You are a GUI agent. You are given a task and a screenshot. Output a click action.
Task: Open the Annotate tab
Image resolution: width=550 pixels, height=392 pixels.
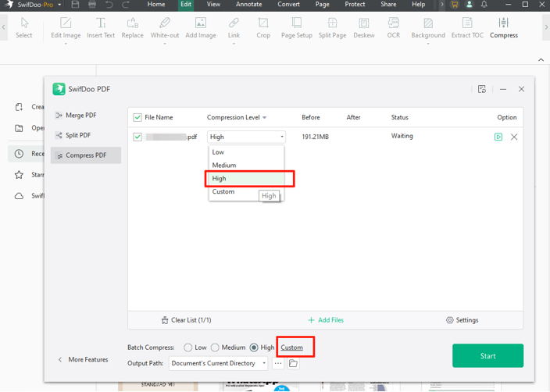click(248, 5)
